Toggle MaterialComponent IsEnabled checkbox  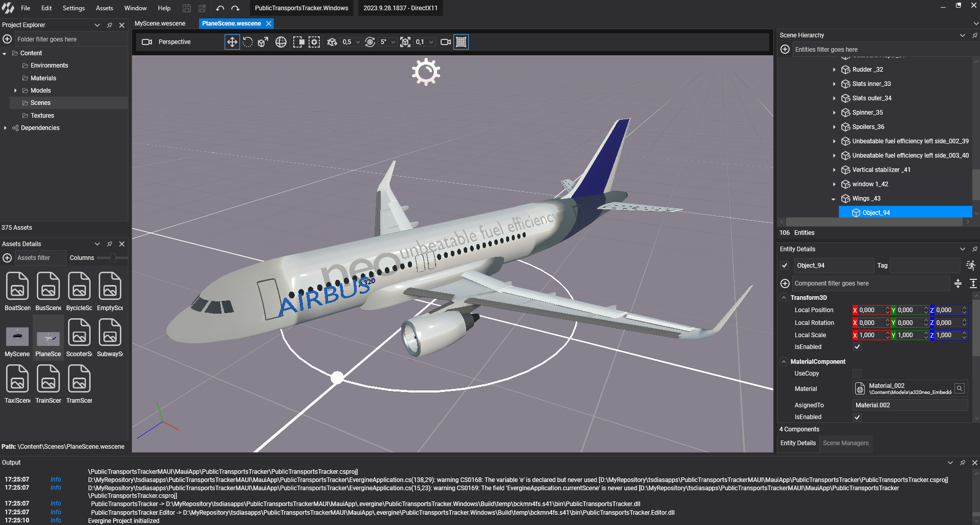click(x=857, y=417)
